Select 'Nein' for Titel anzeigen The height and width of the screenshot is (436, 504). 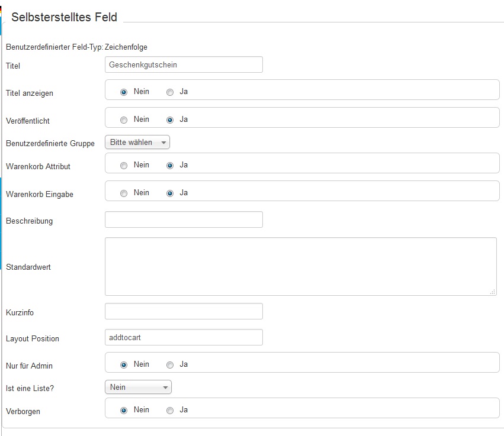[124, 92]
